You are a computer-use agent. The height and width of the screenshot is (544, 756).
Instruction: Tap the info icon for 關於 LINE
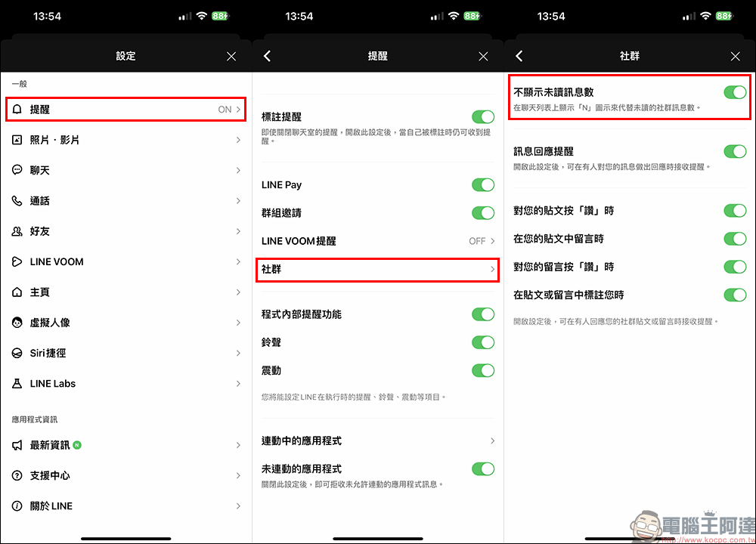pos(17,506)
